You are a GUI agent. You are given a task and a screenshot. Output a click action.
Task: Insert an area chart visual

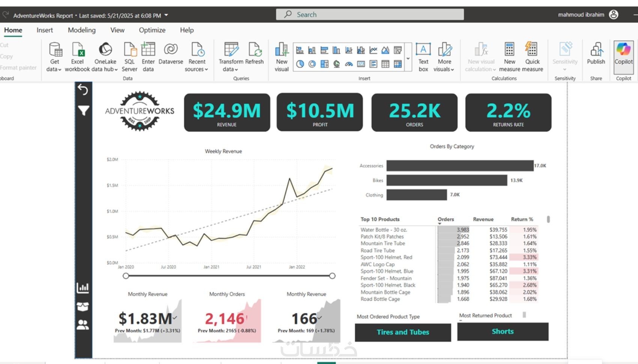point(385,50)
